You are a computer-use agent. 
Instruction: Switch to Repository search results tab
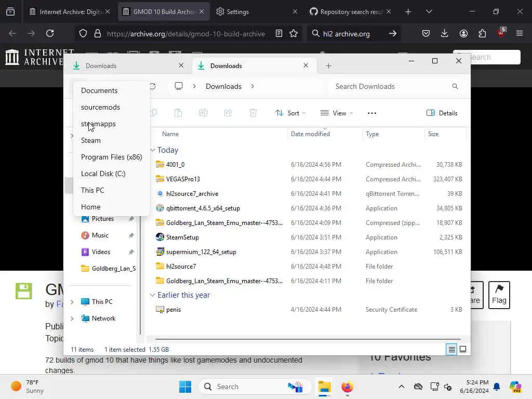click(351, 12)
